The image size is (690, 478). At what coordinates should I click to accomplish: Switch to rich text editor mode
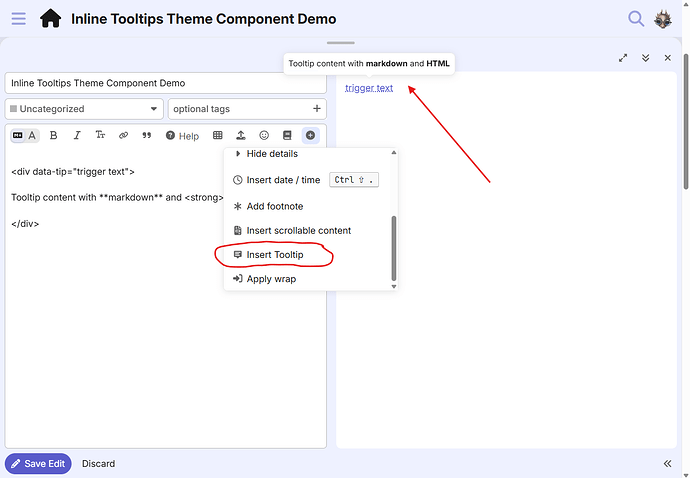[x=32, y=136]
